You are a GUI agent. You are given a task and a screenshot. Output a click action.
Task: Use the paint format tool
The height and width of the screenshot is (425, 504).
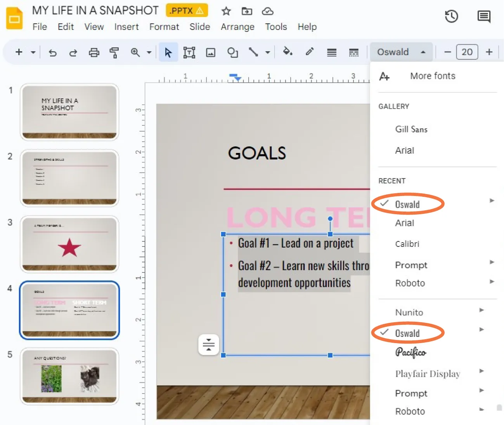point(114,52)
